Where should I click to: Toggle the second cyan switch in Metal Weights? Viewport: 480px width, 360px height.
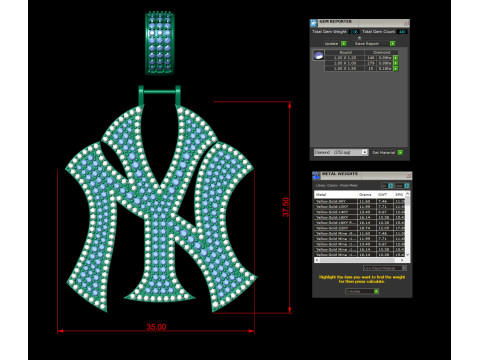[407, 185]
